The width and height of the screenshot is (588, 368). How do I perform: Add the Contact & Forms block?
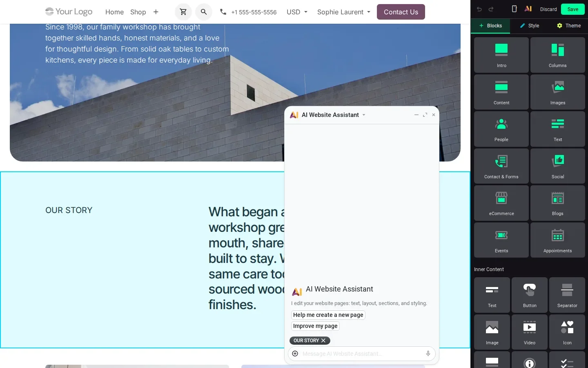(501, 166)
